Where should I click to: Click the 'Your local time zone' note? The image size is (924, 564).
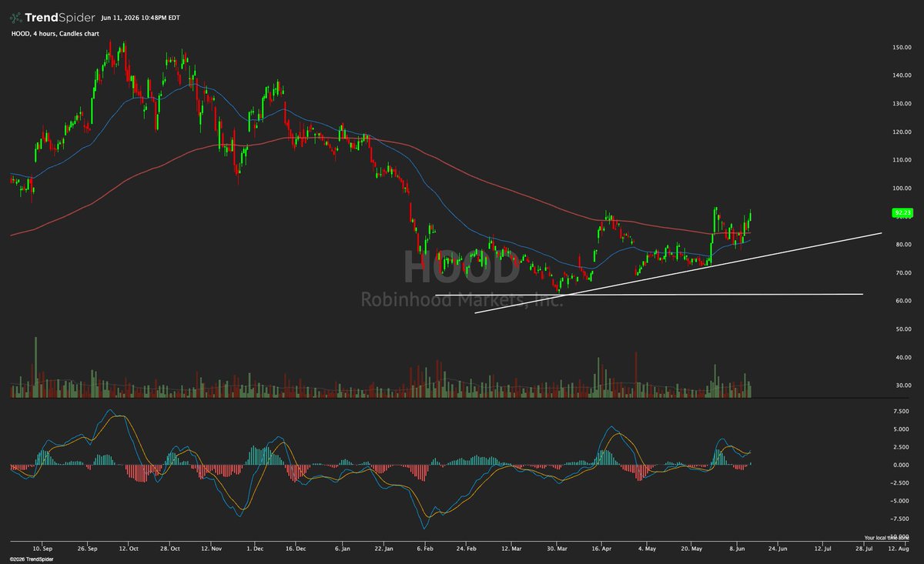888,538
